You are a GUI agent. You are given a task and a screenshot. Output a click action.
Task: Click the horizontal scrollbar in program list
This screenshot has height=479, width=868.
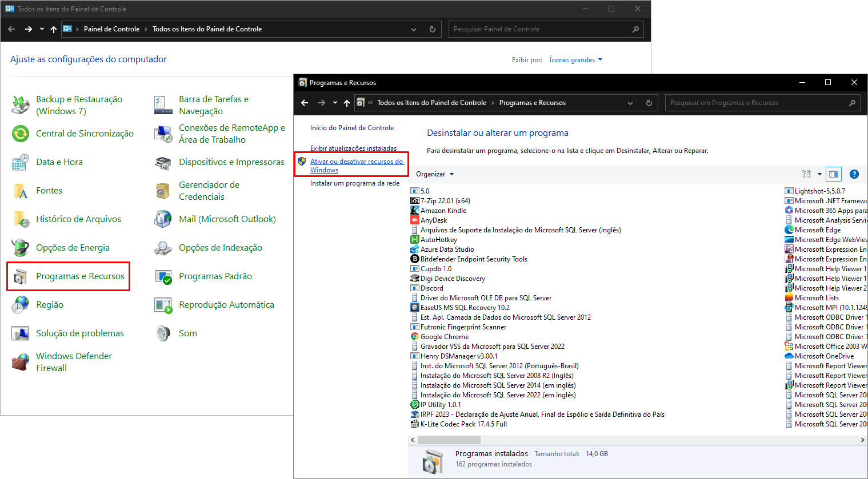tap(449, 440)
